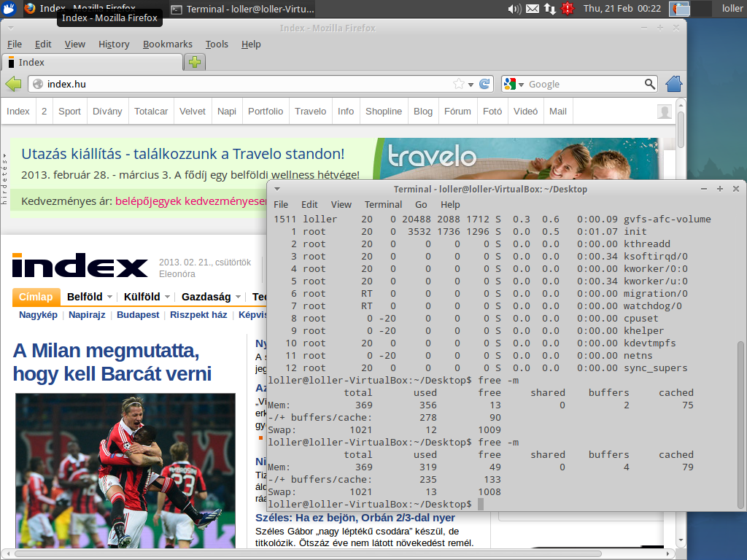Select the Index browser tab

pyautogui.click(x=93, y=63)
